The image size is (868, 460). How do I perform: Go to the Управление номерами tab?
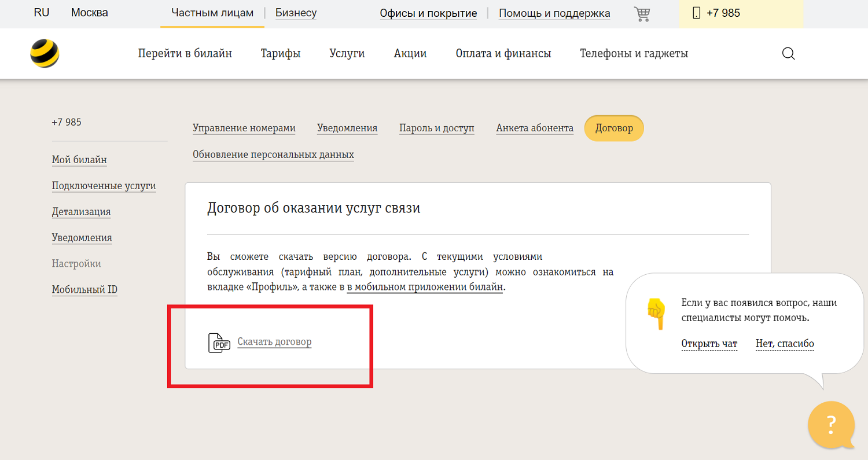[x=244, y=128]
